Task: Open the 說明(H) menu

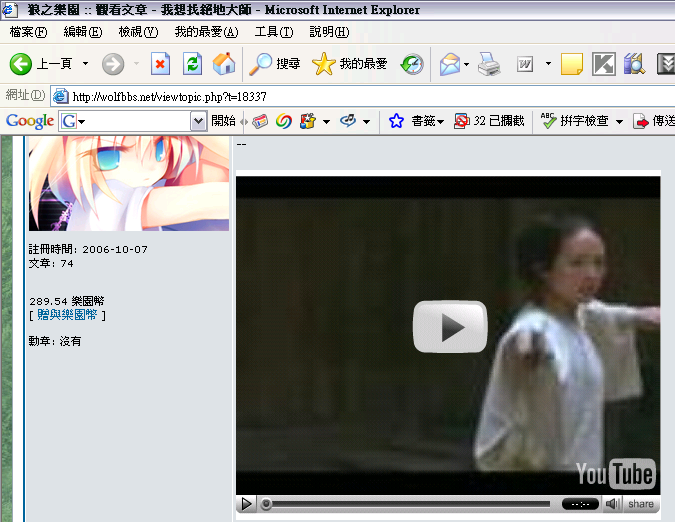Action: 329,32
